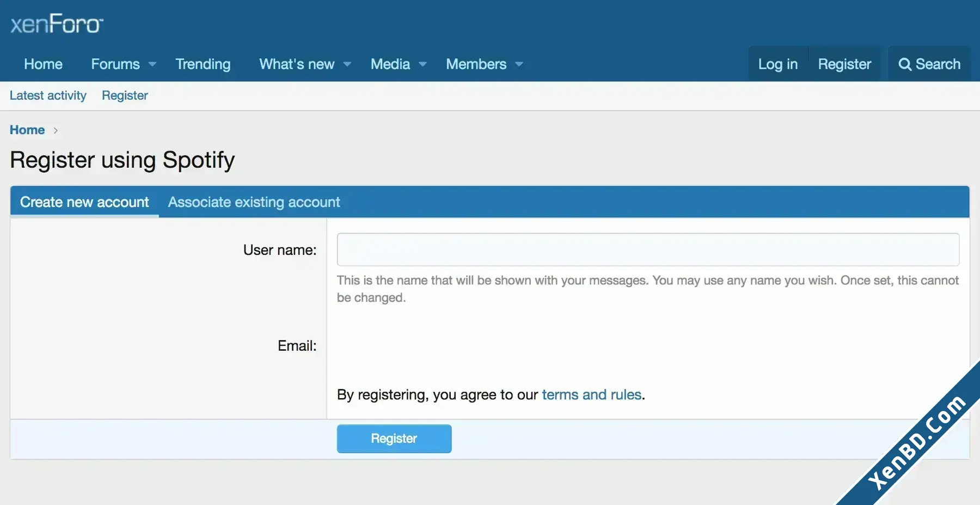Open the Media section

click(390, 64)
